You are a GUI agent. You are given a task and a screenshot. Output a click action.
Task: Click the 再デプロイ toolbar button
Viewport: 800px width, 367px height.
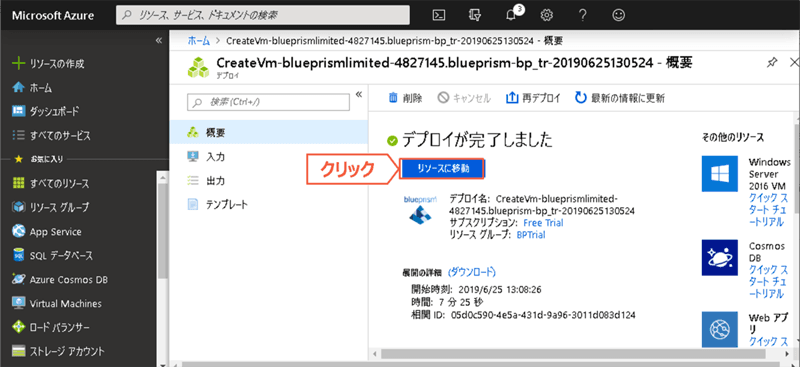click(533, 98)
